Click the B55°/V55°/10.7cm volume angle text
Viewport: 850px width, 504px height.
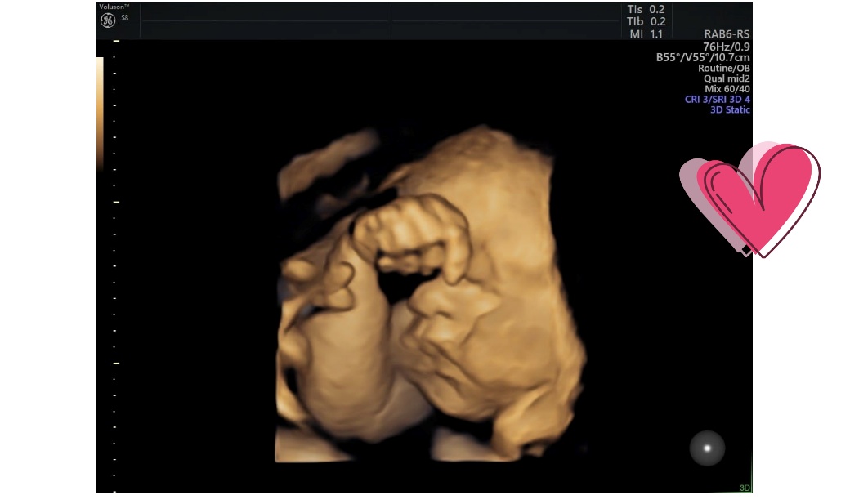703,58
